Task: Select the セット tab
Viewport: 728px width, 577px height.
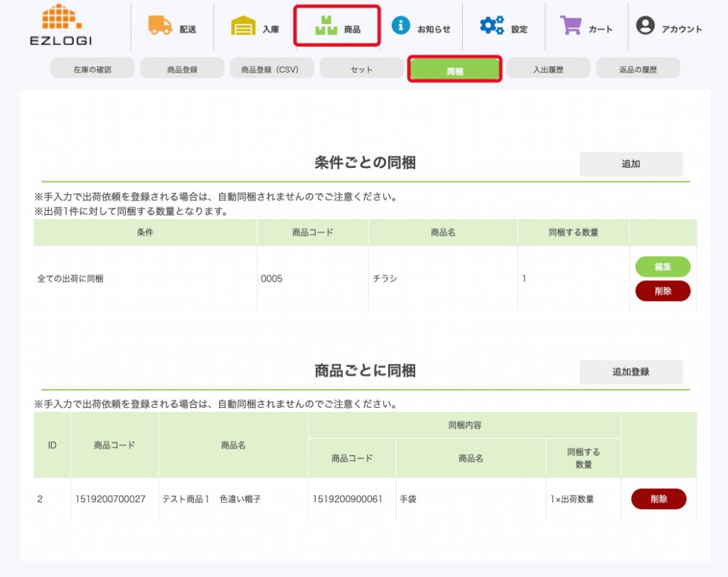Action: pyautogui.click(x=362, y=69)
